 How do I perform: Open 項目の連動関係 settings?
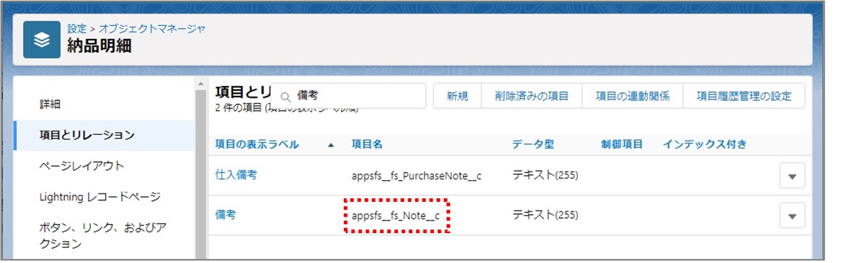tap(632, 96)
